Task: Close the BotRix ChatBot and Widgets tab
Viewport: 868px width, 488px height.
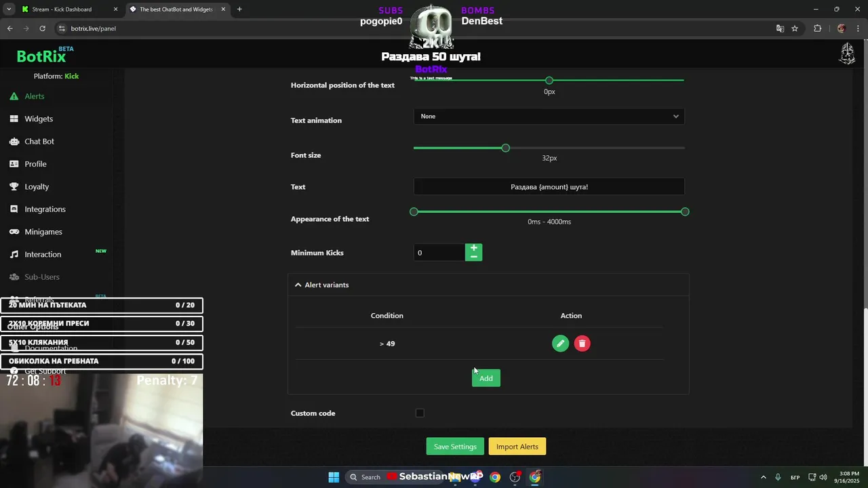Action: click(x=223, y=9)
